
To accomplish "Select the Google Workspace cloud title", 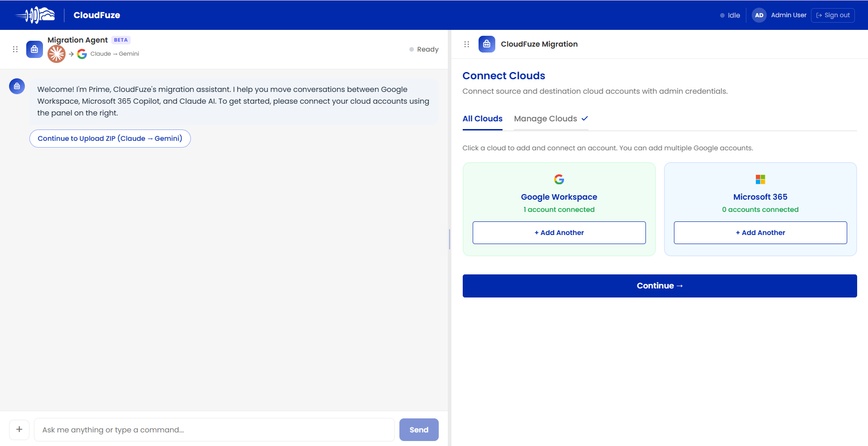I will [x=559, y=197].
